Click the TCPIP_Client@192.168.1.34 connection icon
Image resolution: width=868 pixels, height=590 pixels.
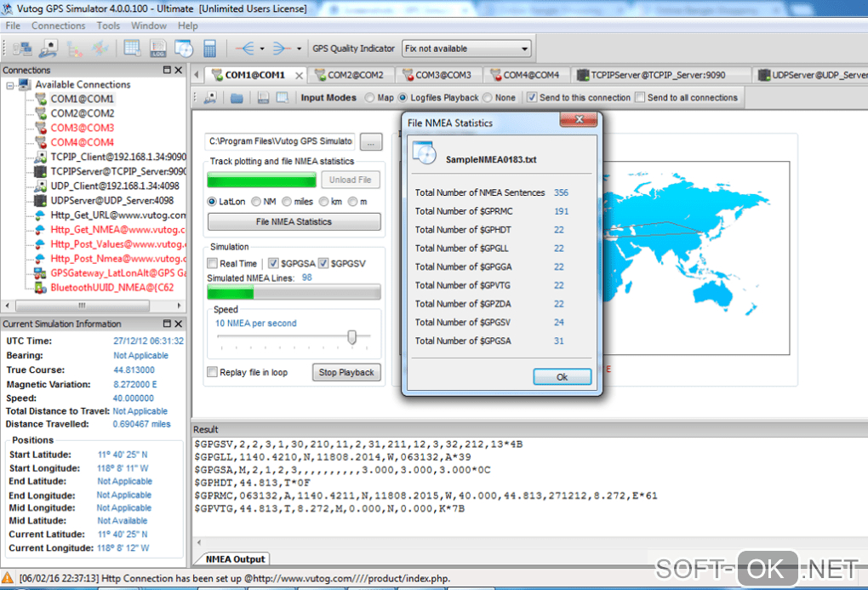pyautogui.click(x=41, y=157)
